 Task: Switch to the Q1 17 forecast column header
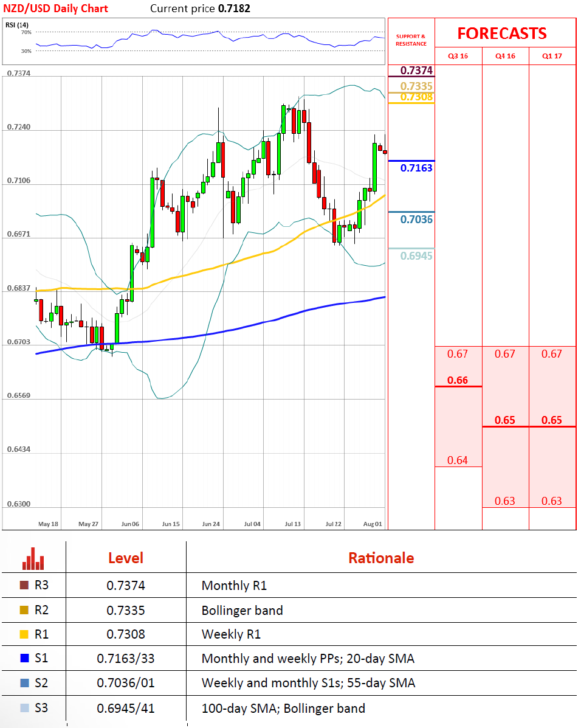coord(552,56)
